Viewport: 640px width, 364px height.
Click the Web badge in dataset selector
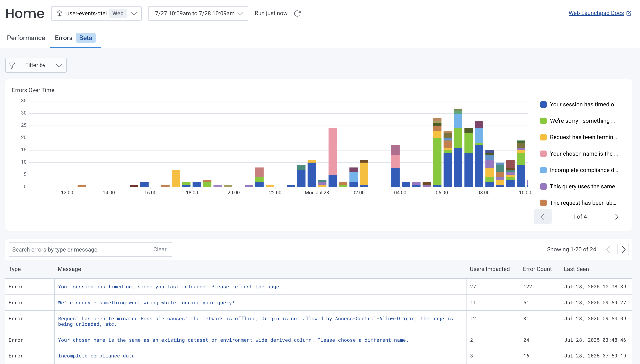tap(118, 13)
